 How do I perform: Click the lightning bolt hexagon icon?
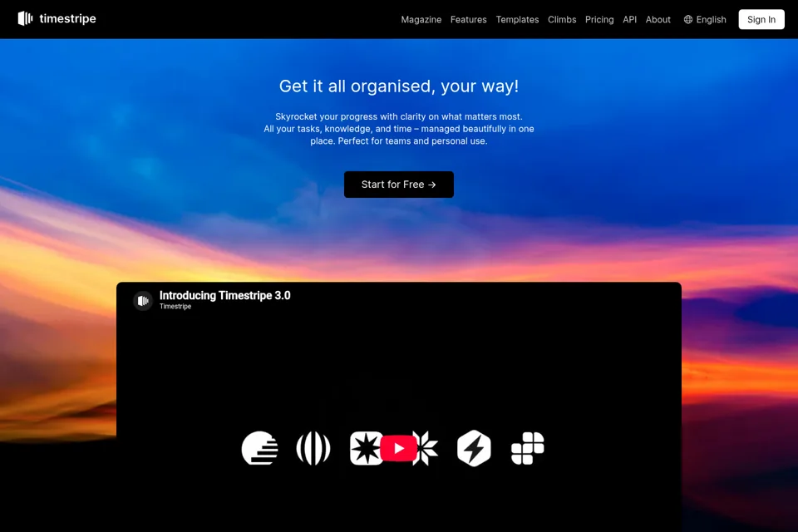coord(474,448)
